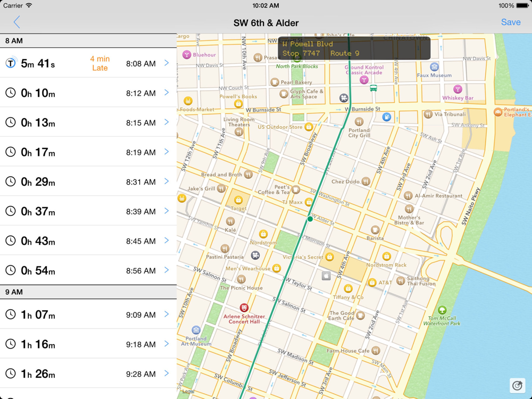Select the Arlene Schnitzer Concert Hall pin
The width and height of the screenshot is (532, 399).
(x=244, y=307)
